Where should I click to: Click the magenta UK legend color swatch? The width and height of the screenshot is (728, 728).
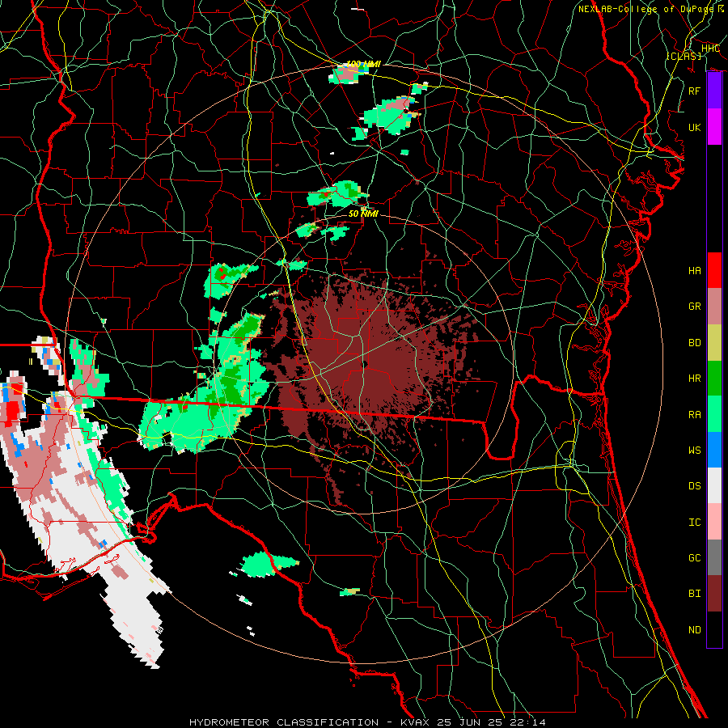[x=714, y=127]
